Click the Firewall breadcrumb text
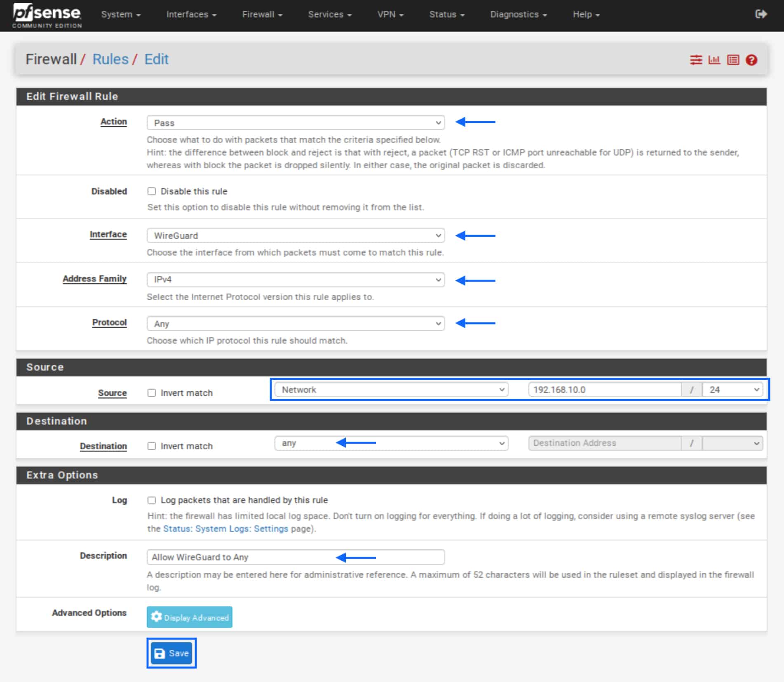This screenshot has width=784, height=682. (x=51, y=59)
